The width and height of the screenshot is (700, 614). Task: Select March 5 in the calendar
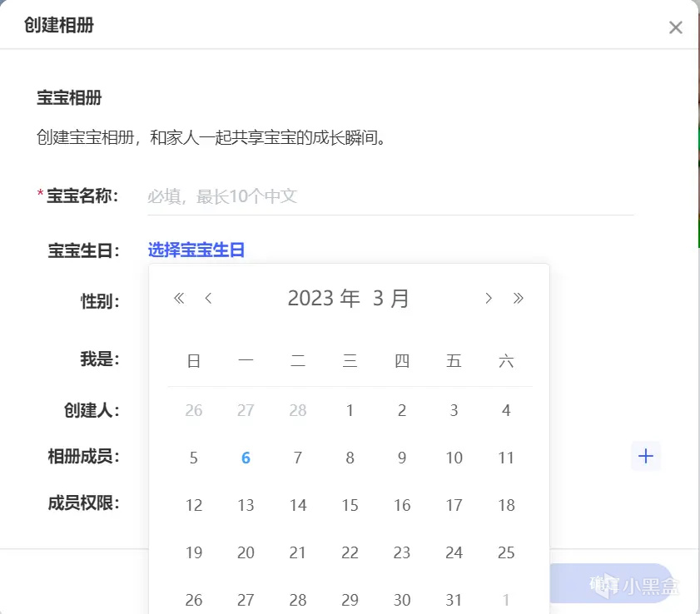tap(194, 458)
